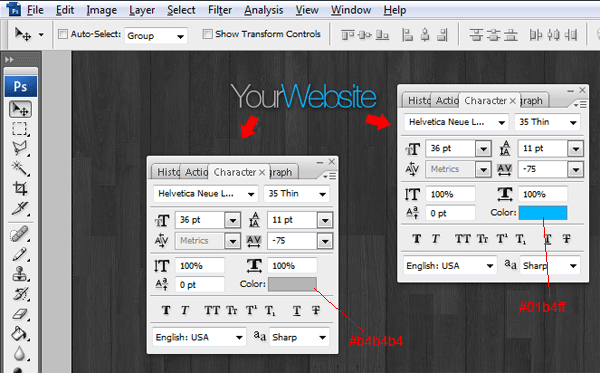Toggle Superscript in gray-swatch Character panel
The image size is (600, 373).
(x=251, y=310)
